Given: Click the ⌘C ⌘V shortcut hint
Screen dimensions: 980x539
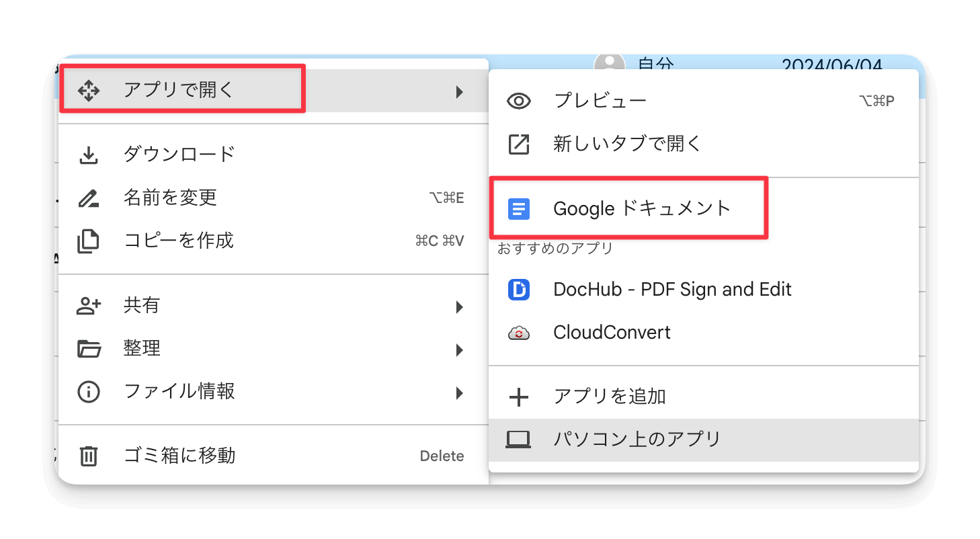Looking at the screenshot, I should (440, 241).
